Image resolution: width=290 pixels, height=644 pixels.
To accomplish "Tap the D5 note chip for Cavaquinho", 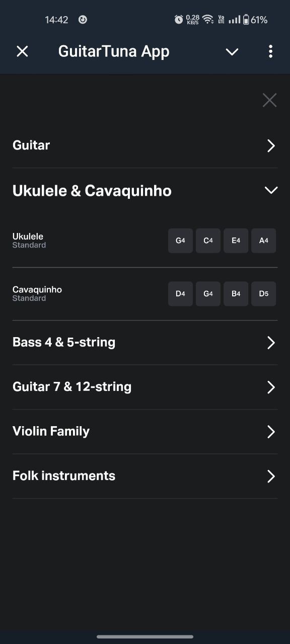I will (x=263, y=294).
